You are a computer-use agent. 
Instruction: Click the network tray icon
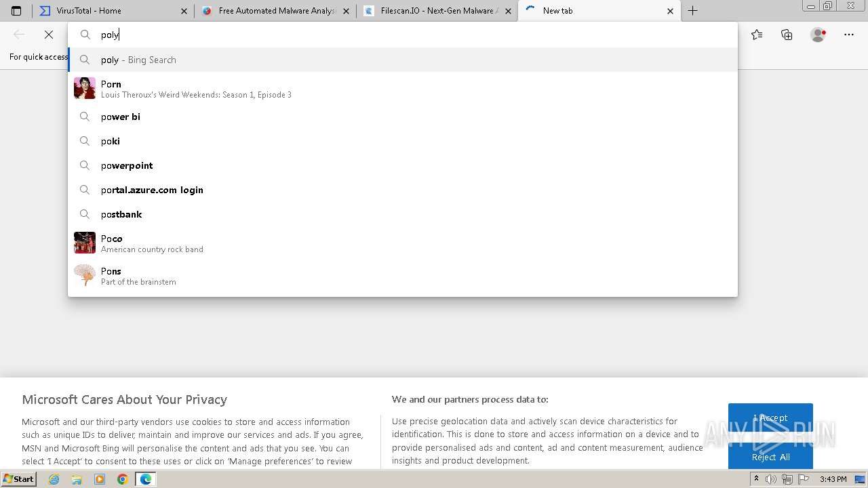[787, 479]
